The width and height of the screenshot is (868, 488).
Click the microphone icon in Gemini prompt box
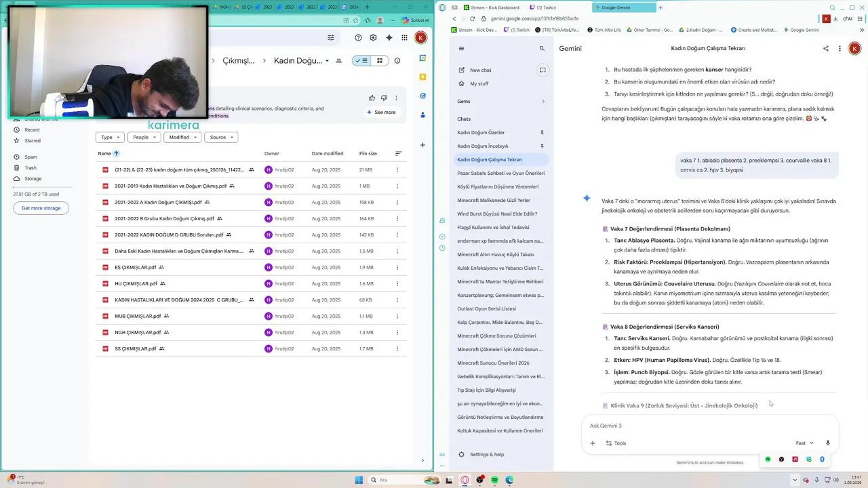coord(827,443)
